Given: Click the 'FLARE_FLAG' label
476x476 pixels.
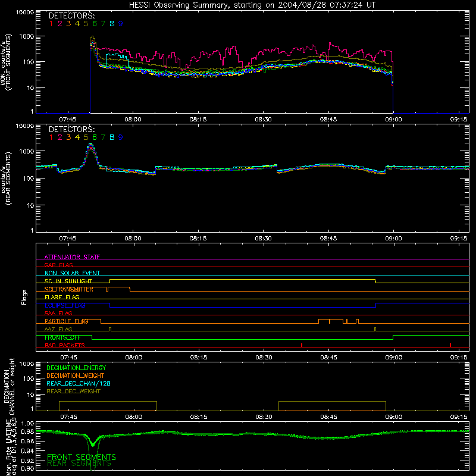Looking at the screenshot, I should pos(62,297).
